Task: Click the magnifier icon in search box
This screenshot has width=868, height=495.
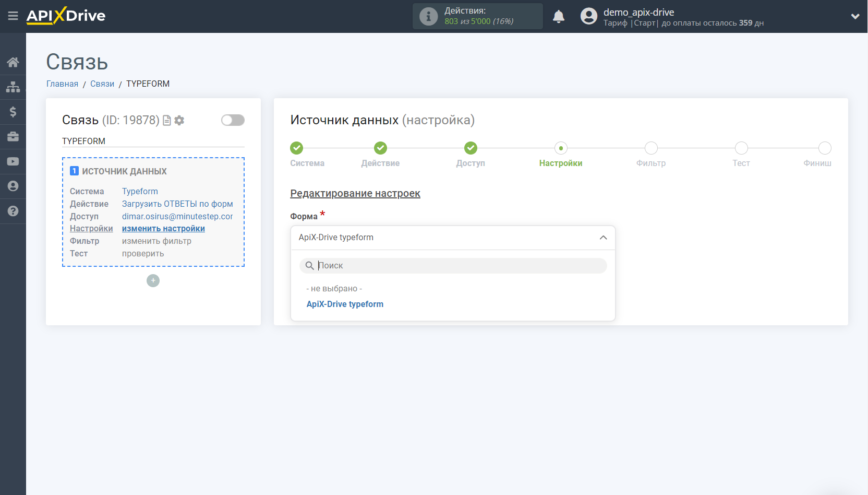Action: pyautogui.click(x=310, y=266)
